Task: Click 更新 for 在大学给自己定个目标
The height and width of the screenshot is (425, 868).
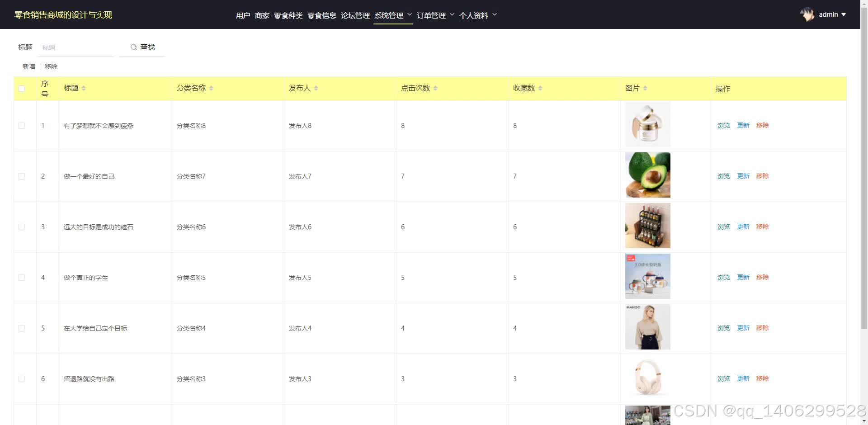Action: pyautogui.click(x=743, y=328)
